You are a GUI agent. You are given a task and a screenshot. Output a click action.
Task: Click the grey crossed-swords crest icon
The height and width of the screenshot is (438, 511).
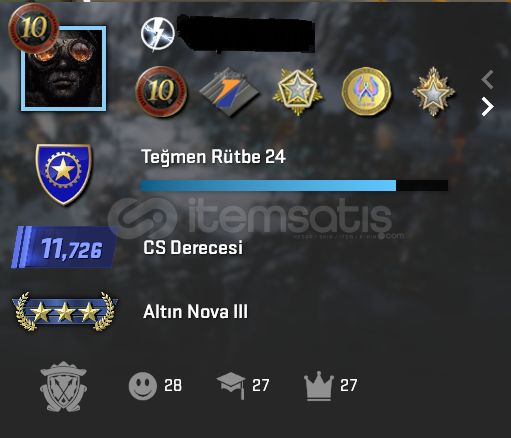63,386
